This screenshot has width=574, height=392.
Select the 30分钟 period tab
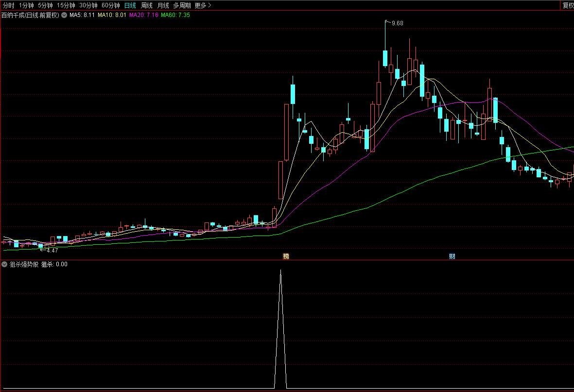pyautogui.click(x=88, y=5)
